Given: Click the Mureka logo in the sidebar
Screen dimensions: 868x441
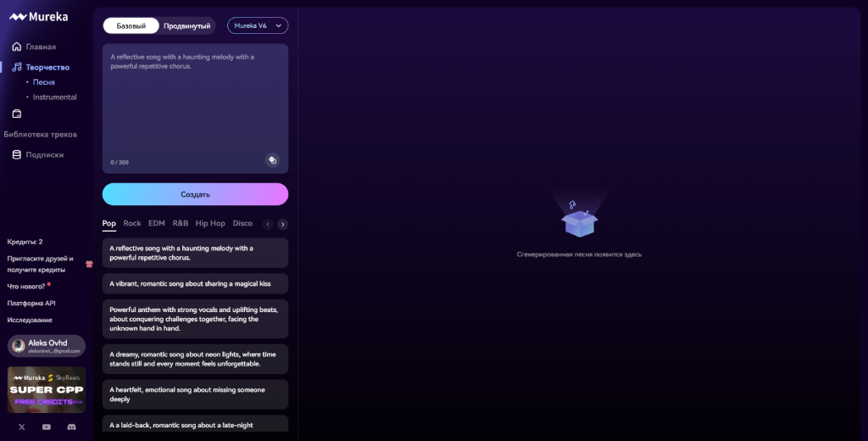Looking at the screenshot, I should tap(38, 16).
